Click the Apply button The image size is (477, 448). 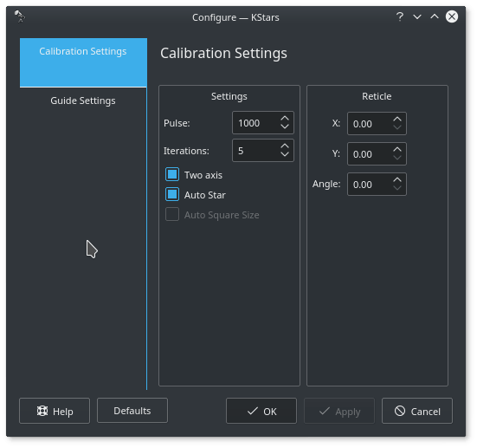click(339, 411)
